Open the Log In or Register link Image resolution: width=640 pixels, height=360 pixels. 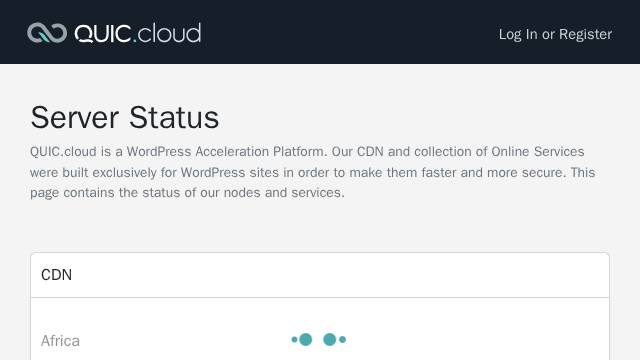point(555,34)
